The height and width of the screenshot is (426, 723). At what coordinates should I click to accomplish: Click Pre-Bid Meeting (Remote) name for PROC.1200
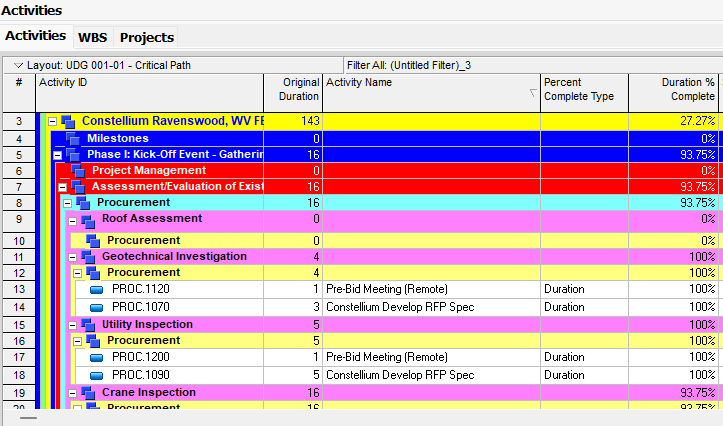(387, 357)
